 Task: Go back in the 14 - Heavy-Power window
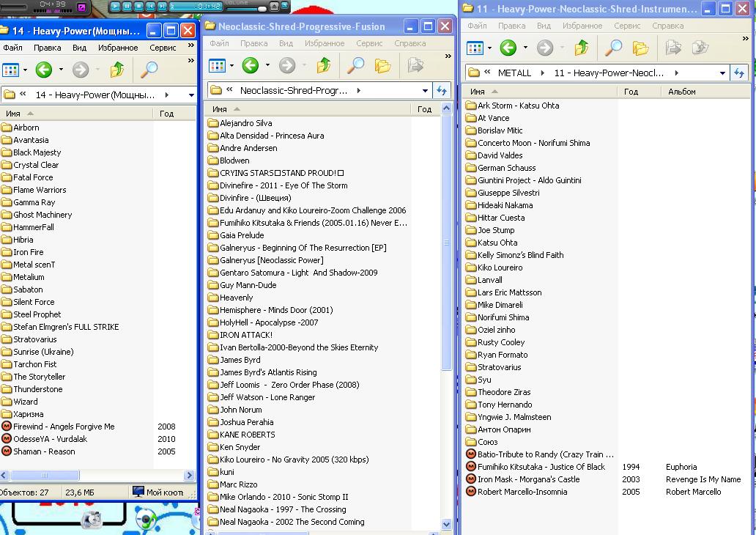(x=43, y=70)
